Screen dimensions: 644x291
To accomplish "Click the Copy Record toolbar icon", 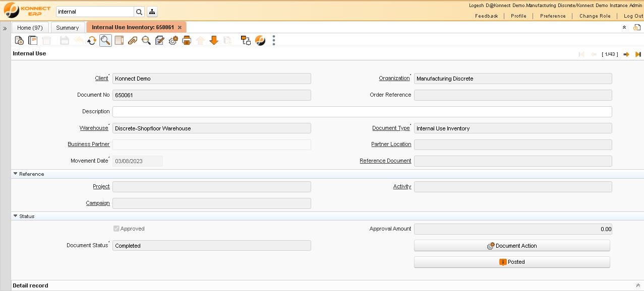I will pos(33,41).
